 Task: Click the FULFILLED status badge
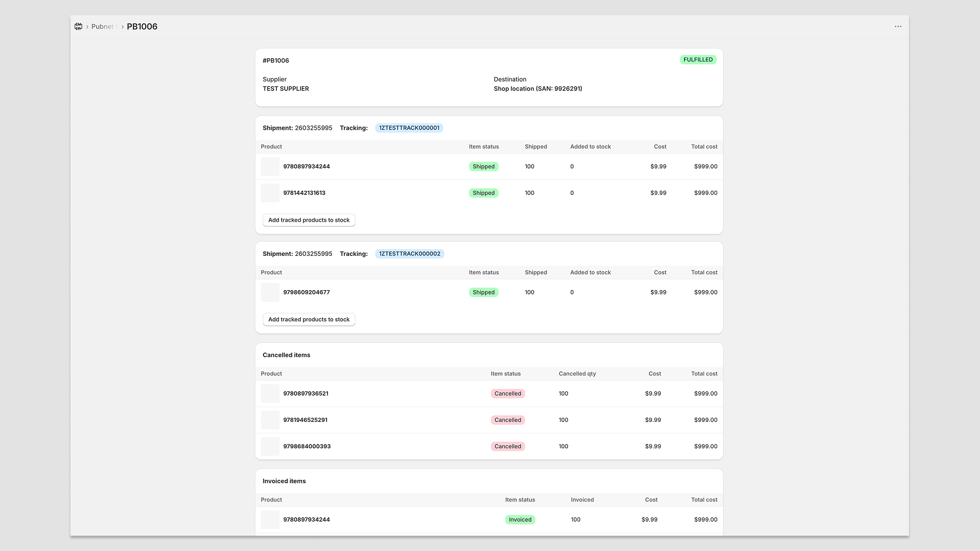pos(698,59)
